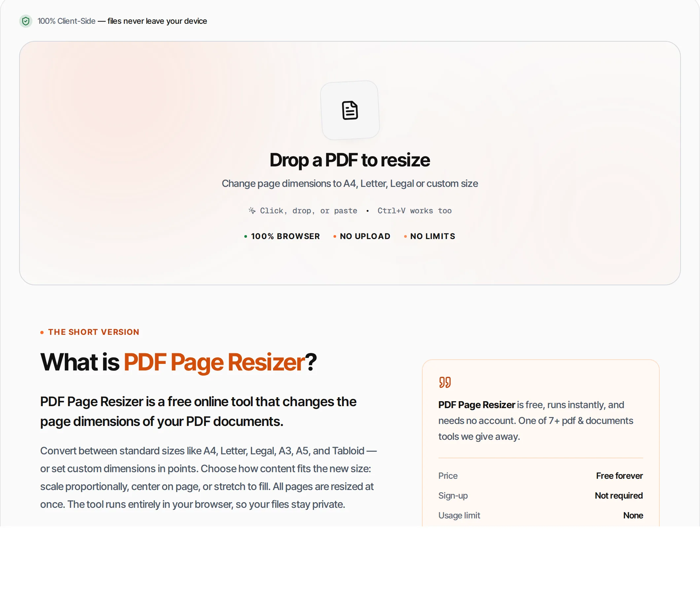Click the green shield security icon
Screen dimensions: 700x595
coord(26,21)
